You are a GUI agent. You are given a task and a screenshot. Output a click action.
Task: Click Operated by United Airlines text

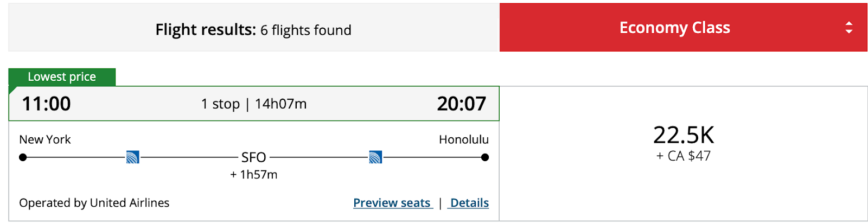click(x=94, y=203)
